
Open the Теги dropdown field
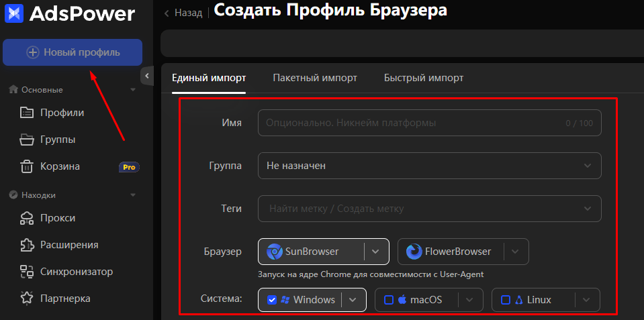(x=430, y=209)
